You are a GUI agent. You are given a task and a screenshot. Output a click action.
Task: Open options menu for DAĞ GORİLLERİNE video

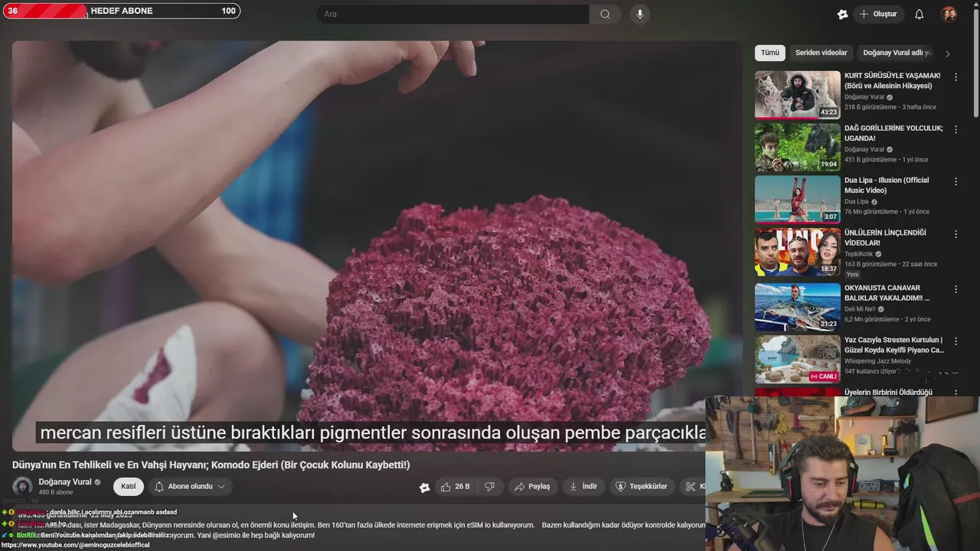point(955,129)
